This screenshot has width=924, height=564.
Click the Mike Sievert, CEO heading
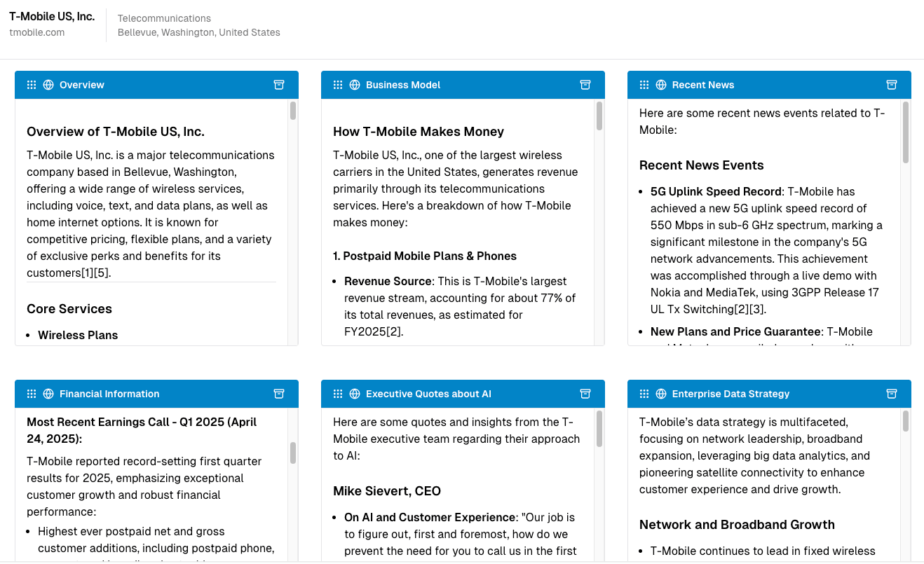(x=387, y=491)
